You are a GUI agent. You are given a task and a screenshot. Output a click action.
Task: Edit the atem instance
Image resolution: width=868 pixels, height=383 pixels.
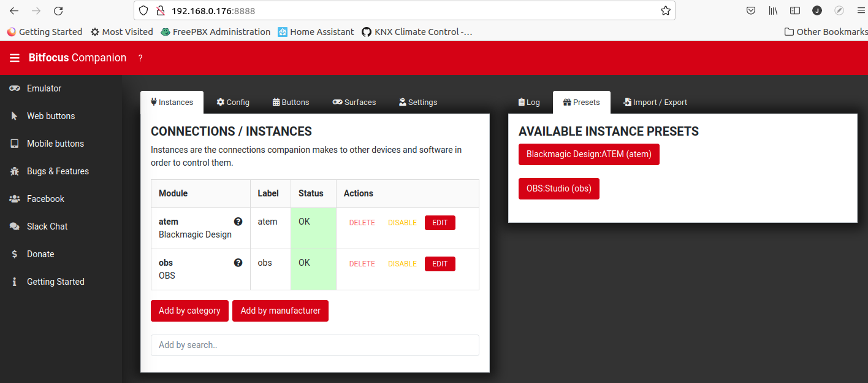[440, 223]
